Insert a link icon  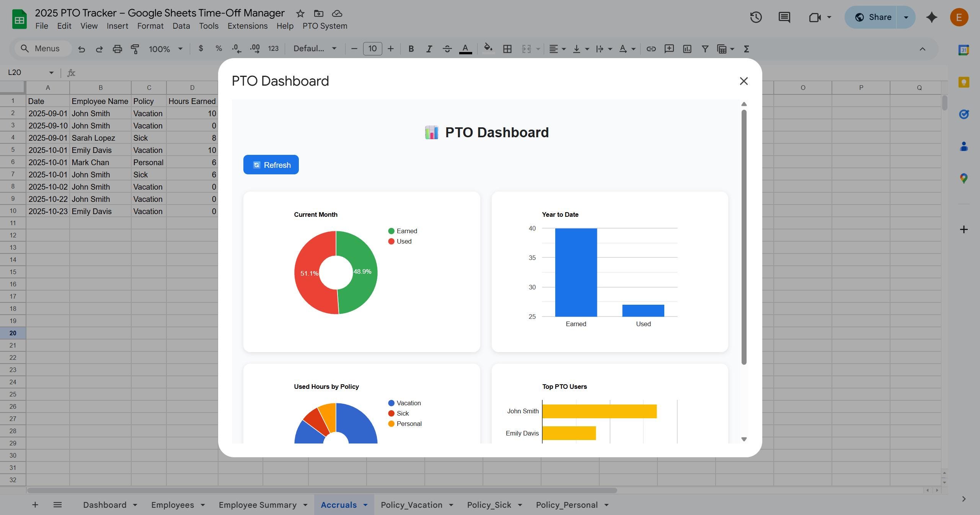(651, 49)
